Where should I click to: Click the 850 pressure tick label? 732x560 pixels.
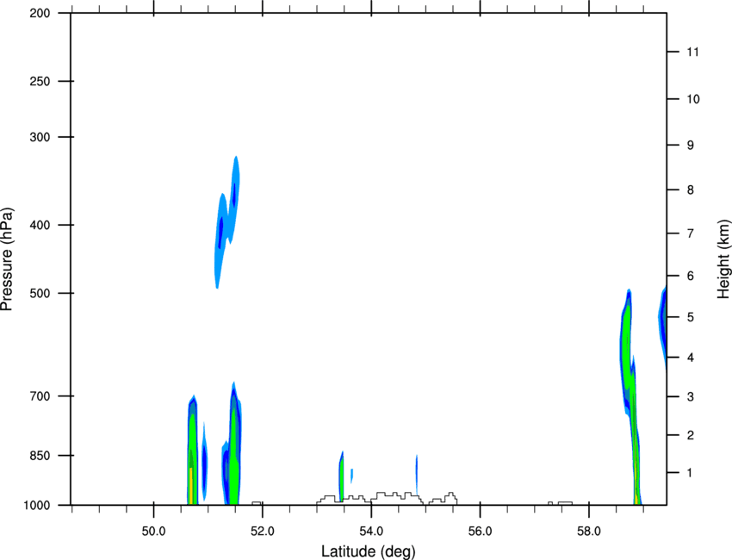(x=40, y=456)
